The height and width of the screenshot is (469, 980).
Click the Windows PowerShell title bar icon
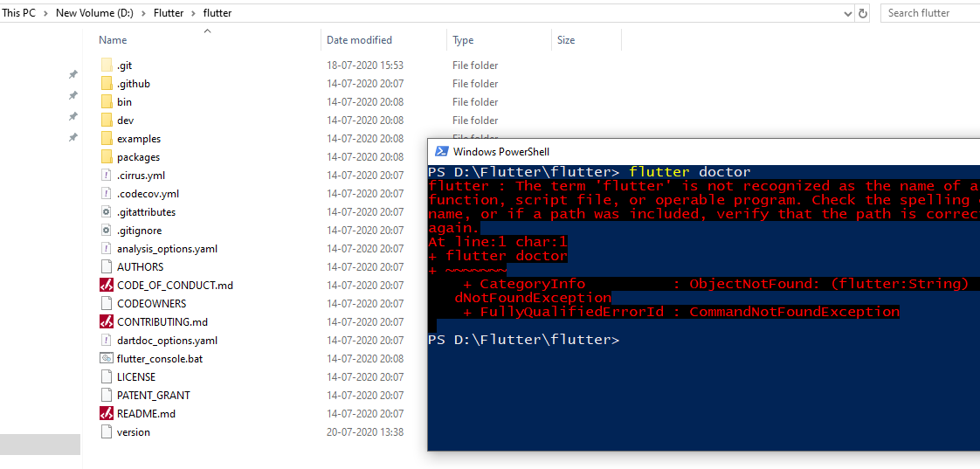coord(442,151)
